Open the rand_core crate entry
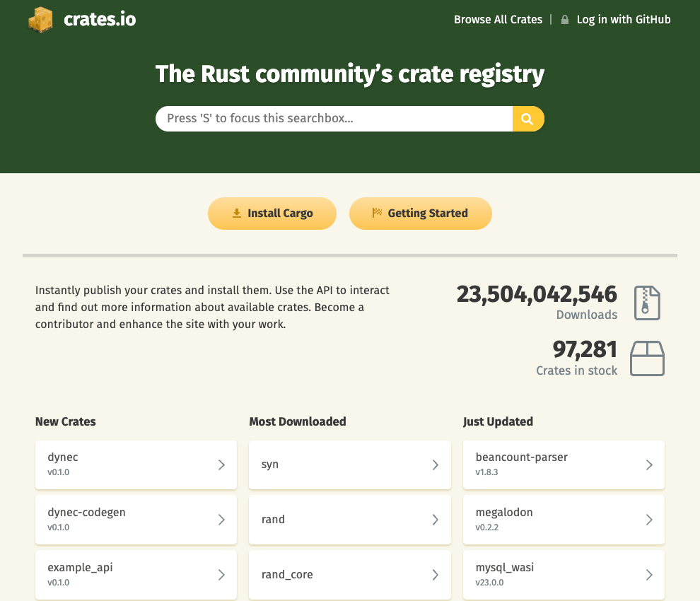 (x=350, y=575)
